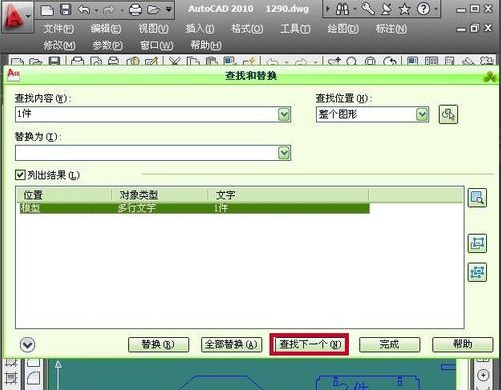Open the 视图(V) menu
Screen dimensions: 501x390
(153, 29)
